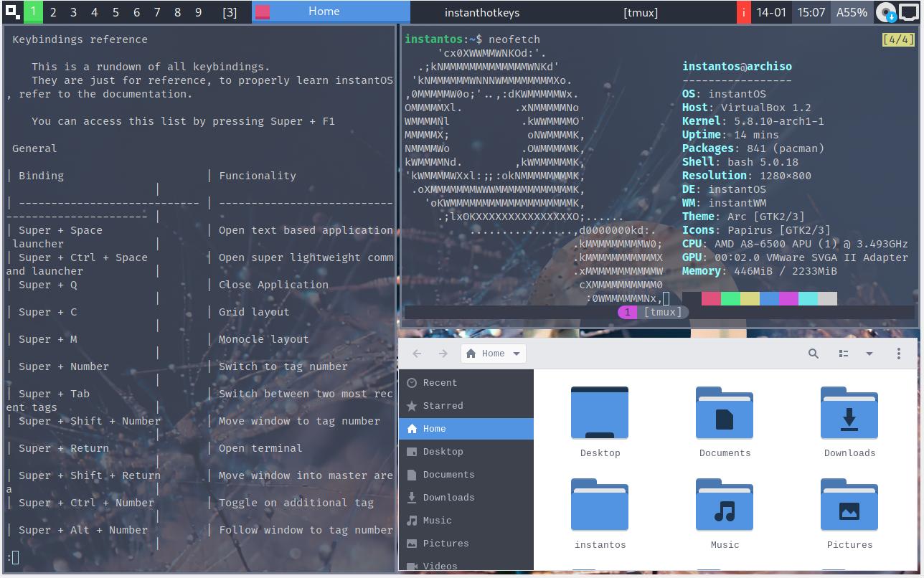The width and height of the screenshot is (924, 578).
Task: Open the Desktop folder icon
Action: (x=600, y=413)
